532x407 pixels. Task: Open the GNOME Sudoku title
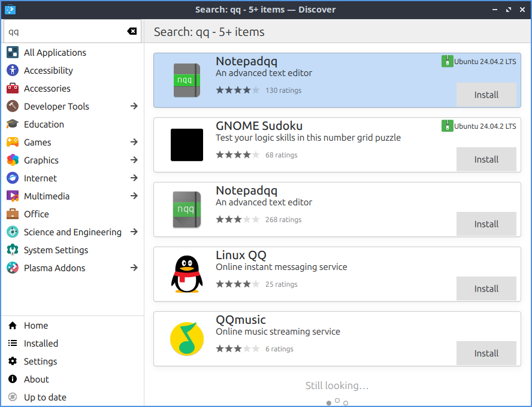click(259, 126)
